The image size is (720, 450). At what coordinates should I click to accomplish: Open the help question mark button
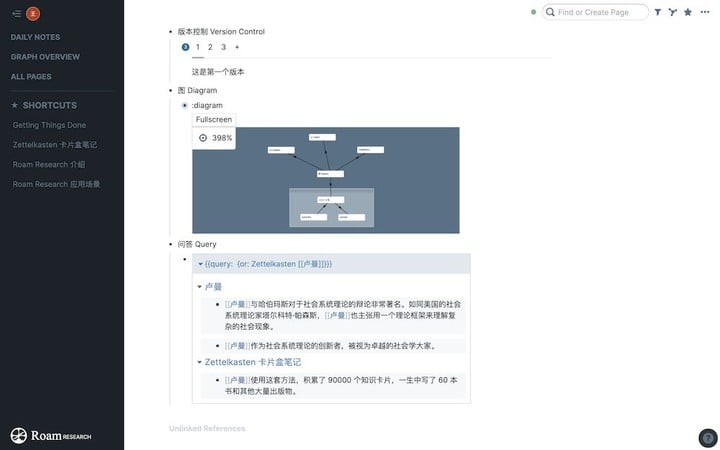click(x=708, y=438)
